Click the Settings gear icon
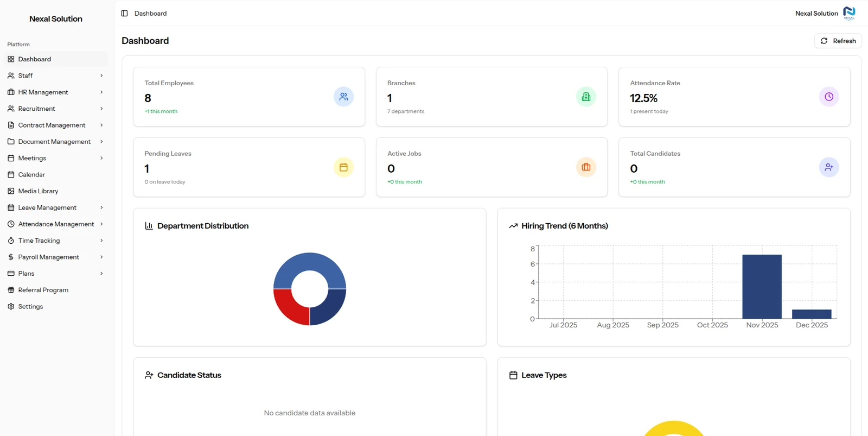Viewport: 868px width, 436px height. click(11, 306)
